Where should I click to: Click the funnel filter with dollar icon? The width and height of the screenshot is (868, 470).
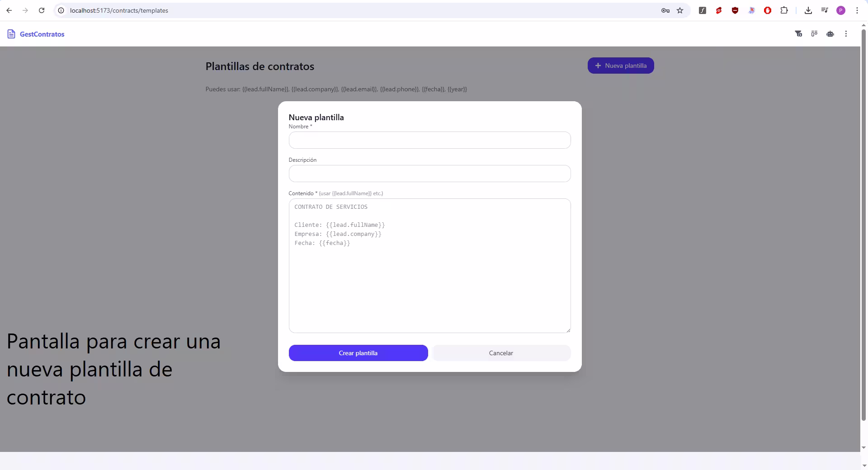798,33
